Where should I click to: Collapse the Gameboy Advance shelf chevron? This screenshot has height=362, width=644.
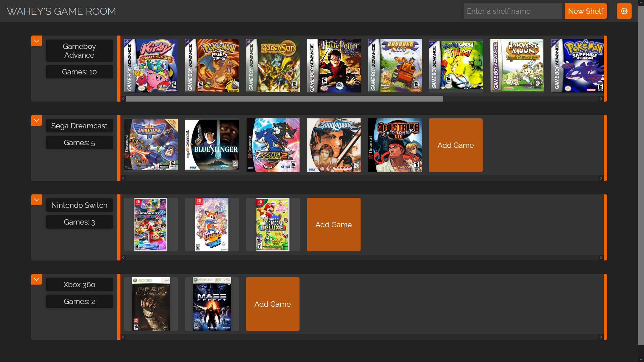click(37, 41)
